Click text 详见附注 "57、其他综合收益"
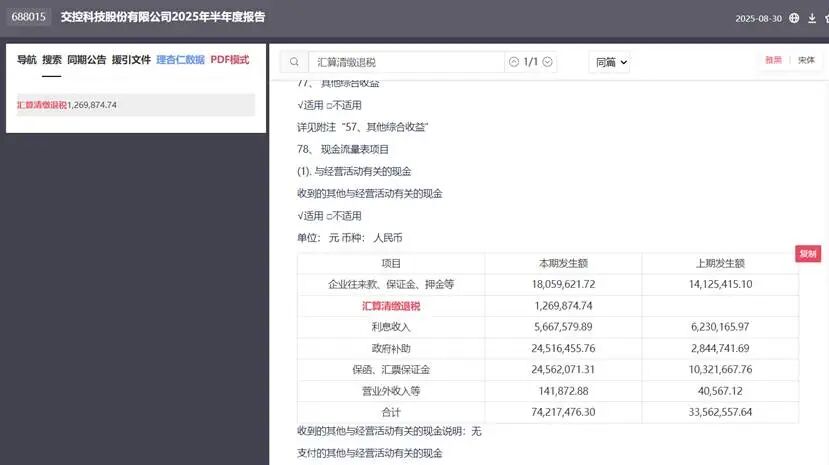829x465 pixels. click(363, 127)
